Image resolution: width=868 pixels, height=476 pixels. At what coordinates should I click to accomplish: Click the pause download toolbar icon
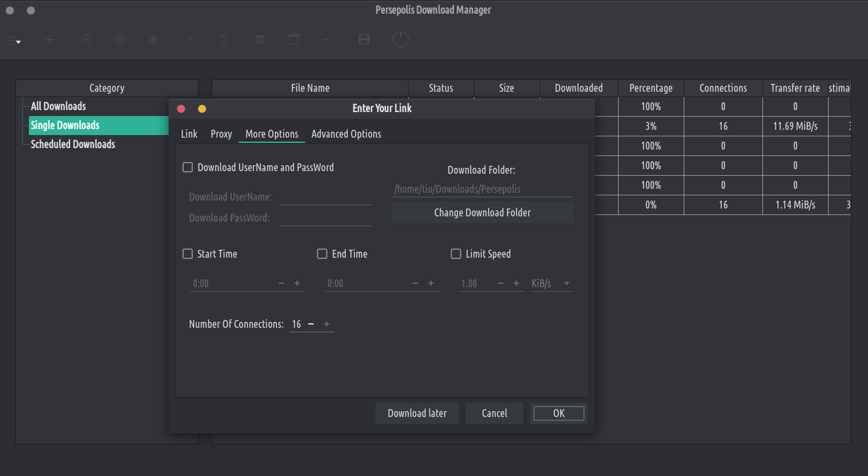pyautogui.click(x=120, y=40)
